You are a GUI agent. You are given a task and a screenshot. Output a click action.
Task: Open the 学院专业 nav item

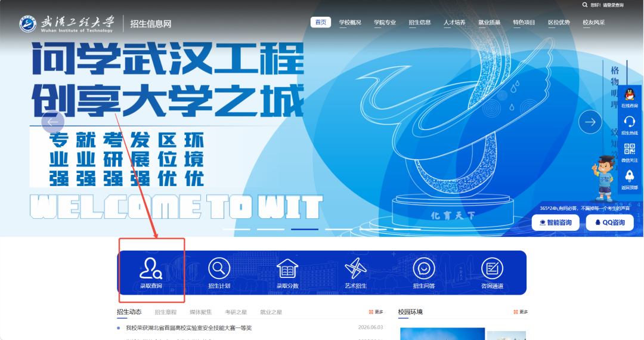(x=385, y=23)
